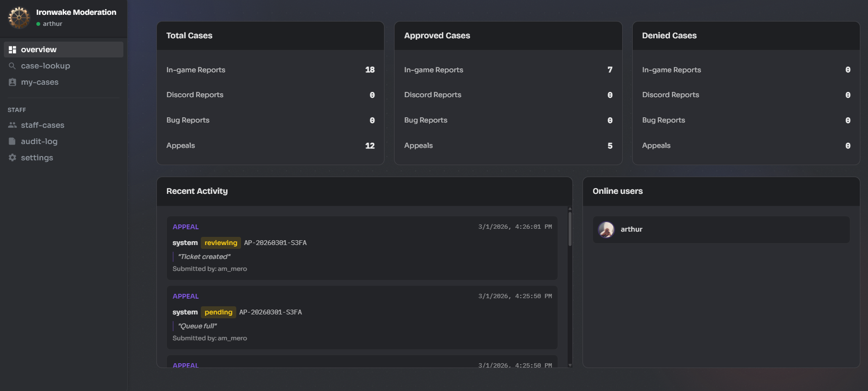Click the "Queue full" note
Screen dimensions: 868x391
pos(198,326)
